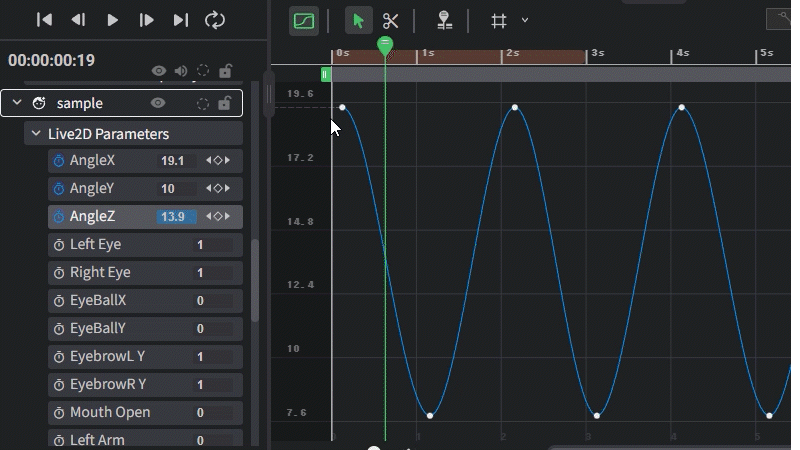This screenshot has width=800, height=450.
Task: Toggle header lock icon
Action: (x=225, y=70)
